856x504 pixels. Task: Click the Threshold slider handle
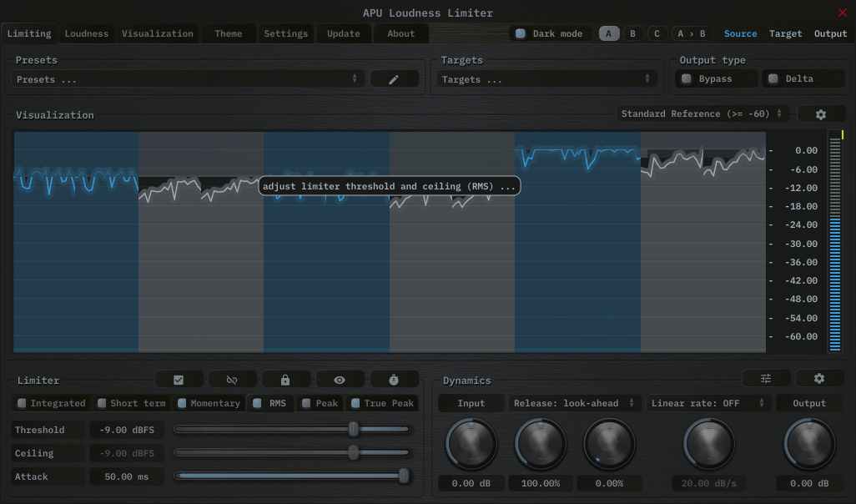(354, 429)
